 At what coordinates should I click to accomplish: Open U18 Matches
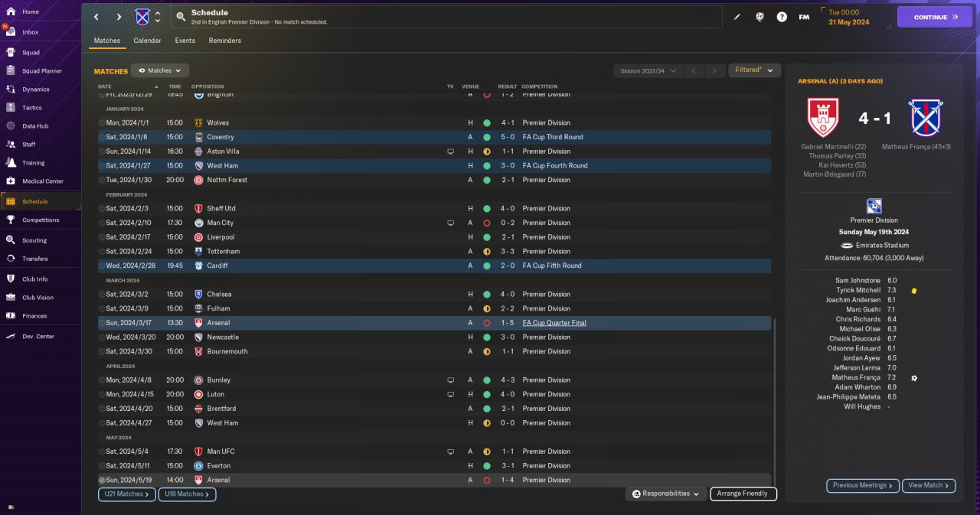click(187, 494)
